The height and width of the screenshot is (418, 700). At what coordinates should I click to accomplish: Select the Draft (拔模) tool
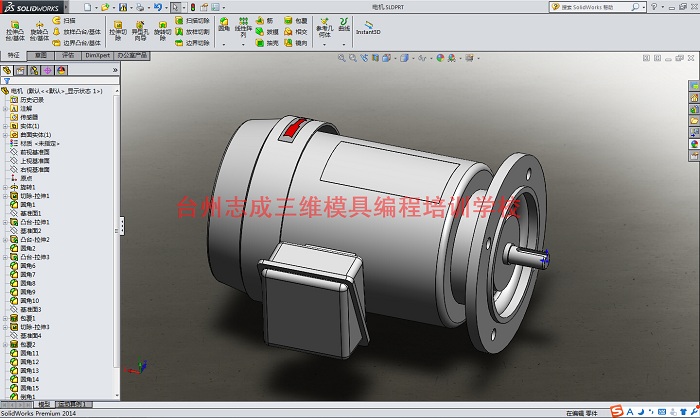tap(267, 32)
